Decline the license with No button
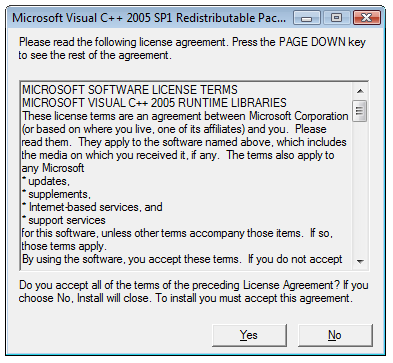 coord(335,335)
